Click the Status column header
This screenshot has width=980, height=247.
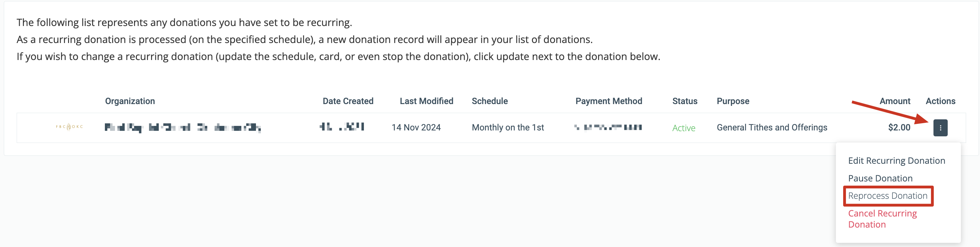tap(684, 101)
